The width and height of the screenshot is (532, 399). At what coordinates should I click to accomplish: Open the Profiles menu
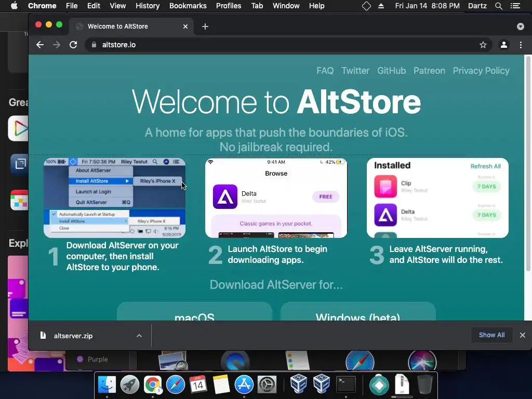pyautogui.click(x=229, y=6)
